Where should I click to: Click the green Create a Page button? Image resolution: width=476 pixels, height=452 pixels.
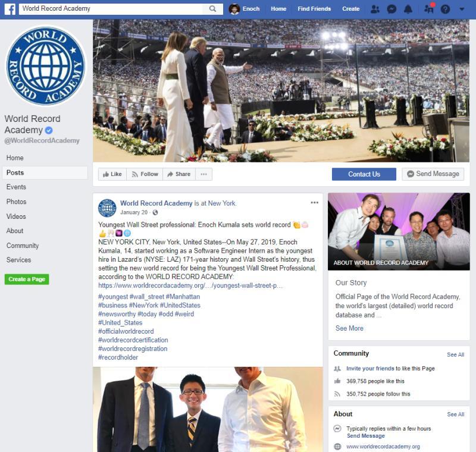click(x=27, y=279)
